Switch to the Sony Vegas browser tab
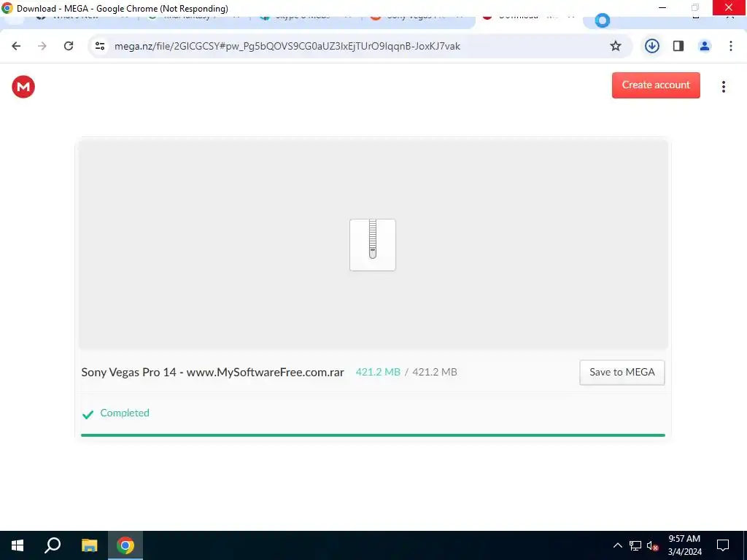This screenshot has height=560, width=747. (417, 20)
